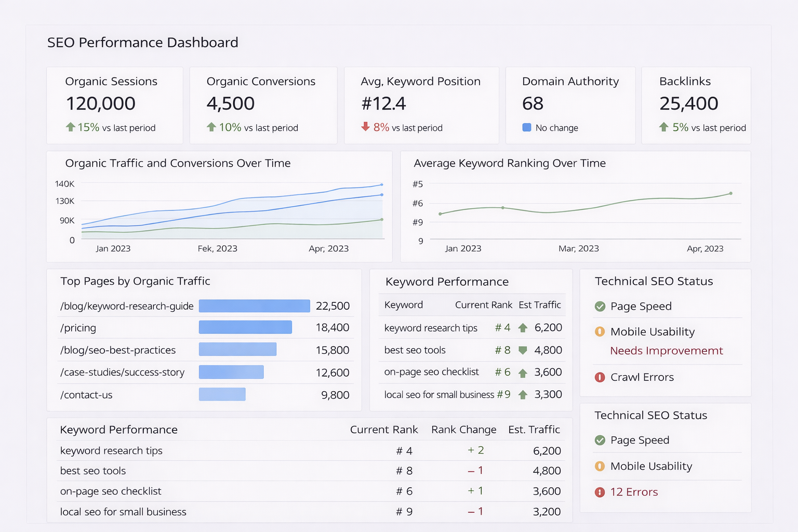The width and height of the screenshot is (798, 532).
Task: Click the red down arrow under Avg. Keyword Position
Action: [x=366, y=127]
